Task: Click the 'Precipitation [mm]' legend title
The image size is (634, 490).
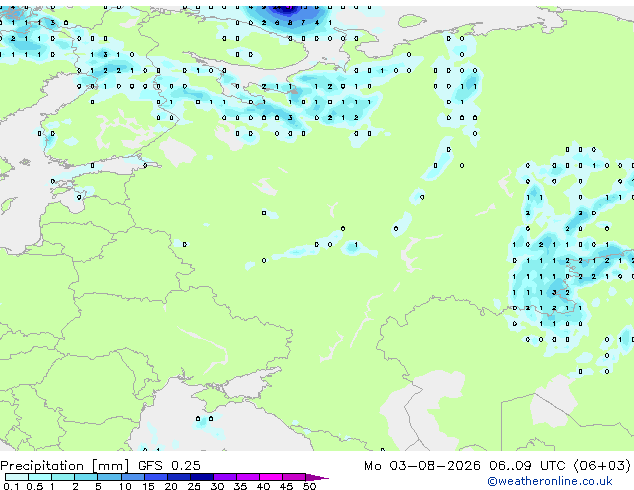Action: click(65, 466)
